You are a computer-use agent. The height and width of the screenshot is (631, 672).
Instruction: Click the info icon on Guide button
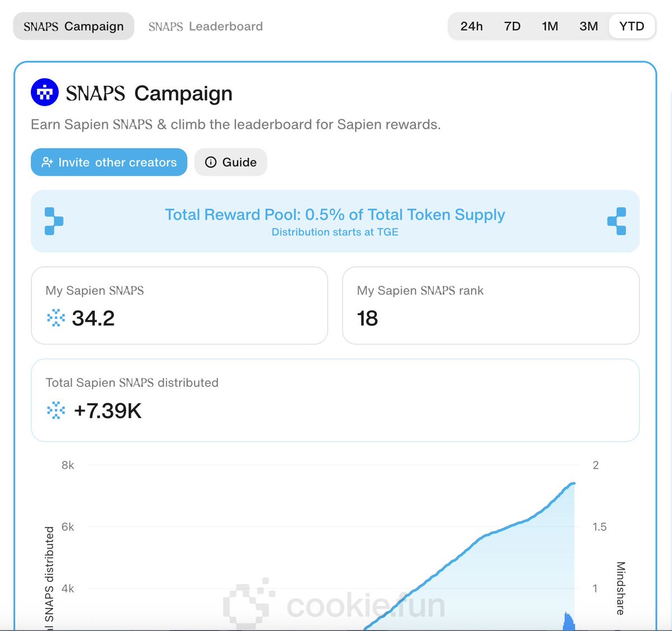point(211,162)
